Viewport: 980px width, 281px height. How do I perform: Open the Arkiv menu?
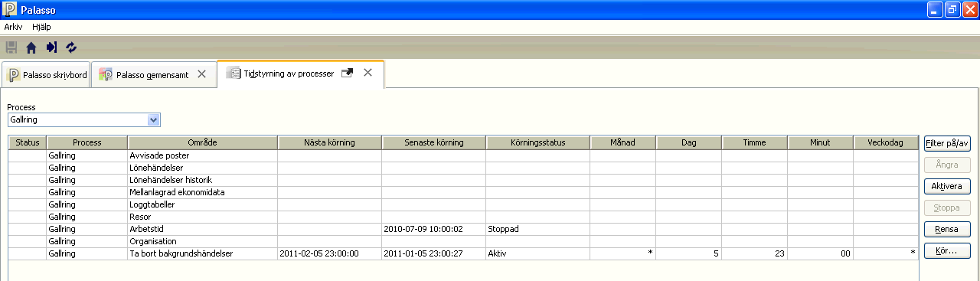[x=14, y=27]
